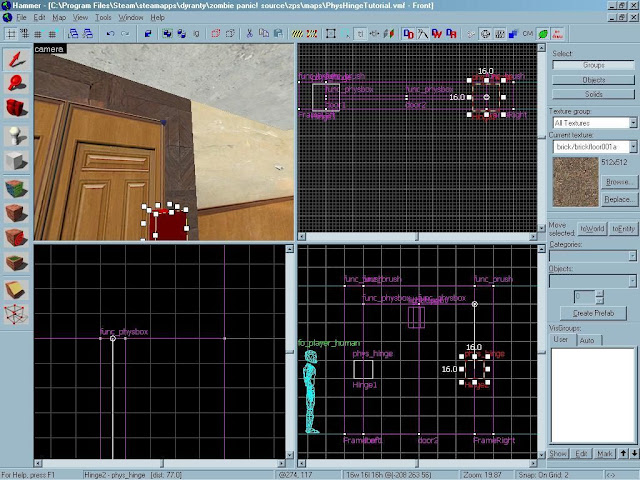
Task: Toggle Groups selection mode
Action: tap(593, 65)
